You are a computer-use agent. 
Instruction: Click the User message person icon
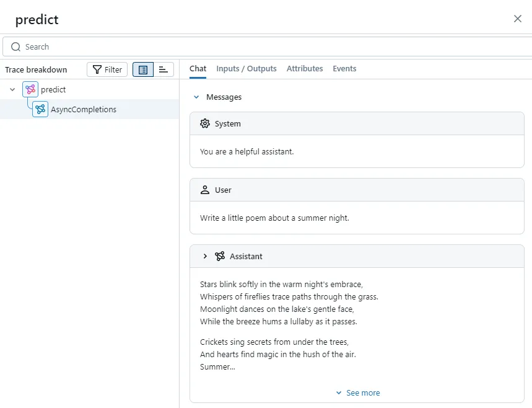[205, 190]
